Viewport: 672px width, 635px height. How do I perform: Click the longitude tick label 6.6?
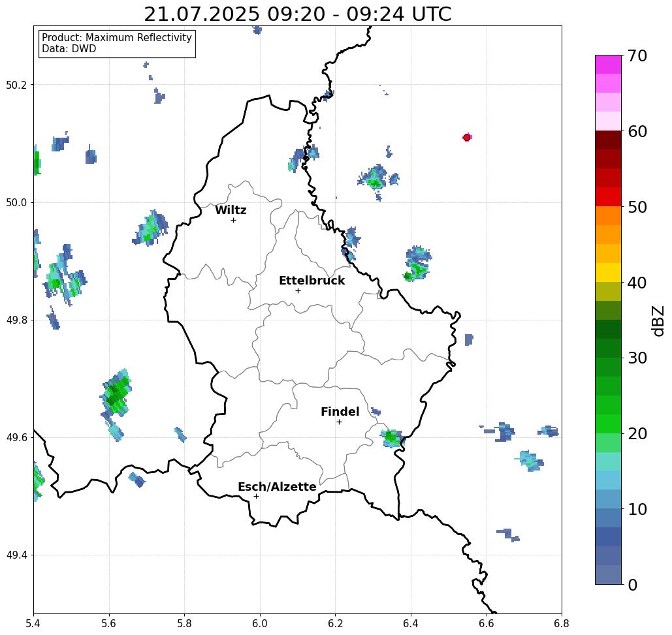point(487,623)
